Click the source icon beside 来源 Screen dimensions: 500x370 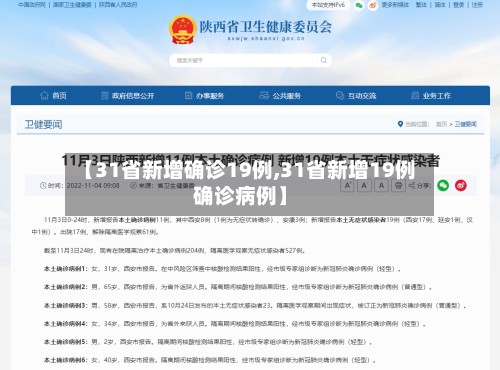(133, 185)
